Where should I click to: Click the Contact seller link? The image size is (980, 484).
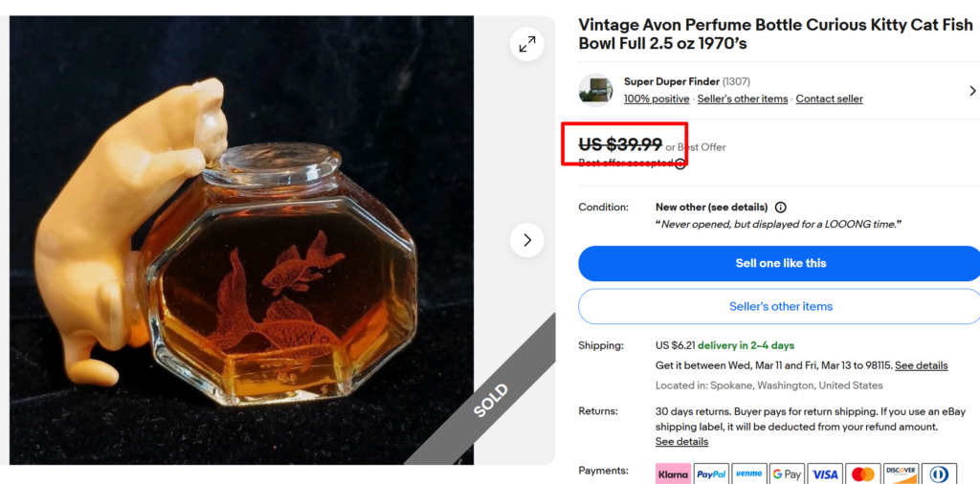click(x=829, y=99)
